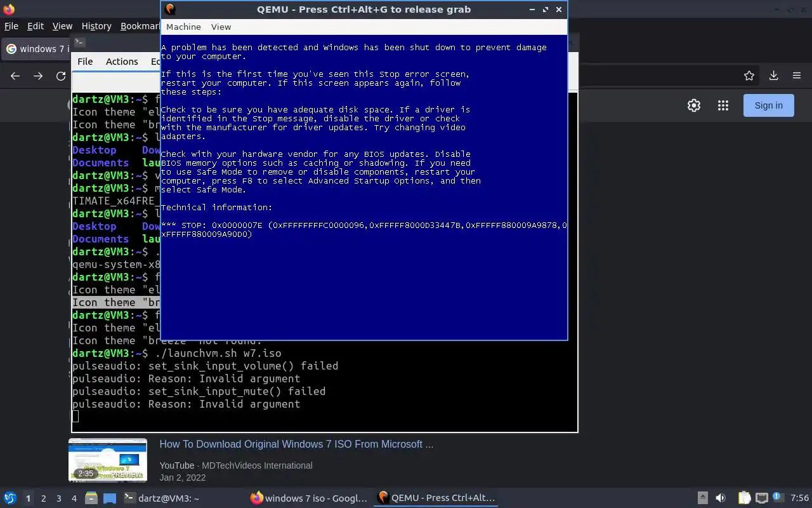Switch to workspace 2

click(44, 498)
